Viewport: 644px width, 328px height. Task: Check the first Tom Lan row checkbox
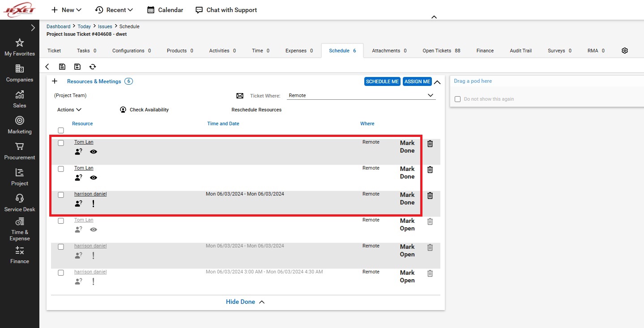click(x=61, y=143)
